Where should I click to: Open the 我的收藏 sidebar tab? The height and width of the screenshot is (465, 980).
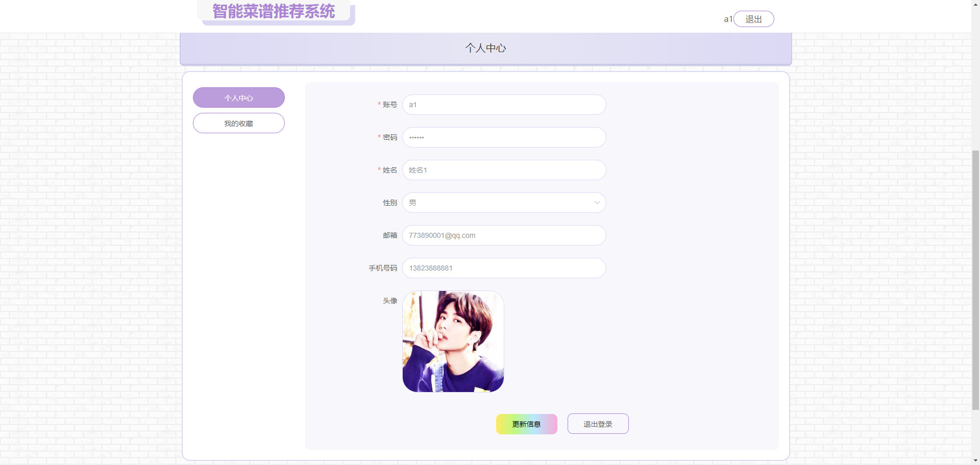click(x=239, y=123)
